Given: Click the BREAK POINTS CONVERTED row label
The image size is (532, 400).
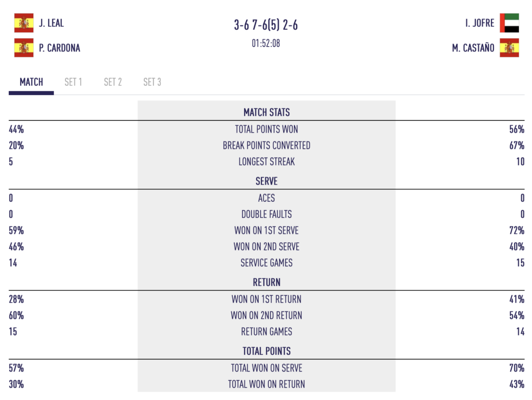Looking at the screenshot, I should tap(267, 146).
